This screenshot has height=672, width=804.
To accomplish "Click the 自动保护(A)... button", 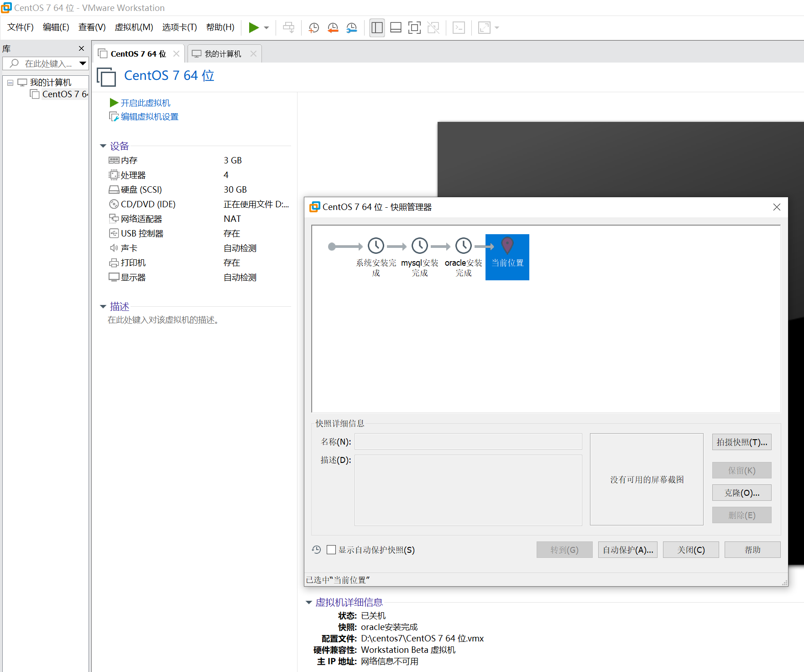I will [628, 550].
